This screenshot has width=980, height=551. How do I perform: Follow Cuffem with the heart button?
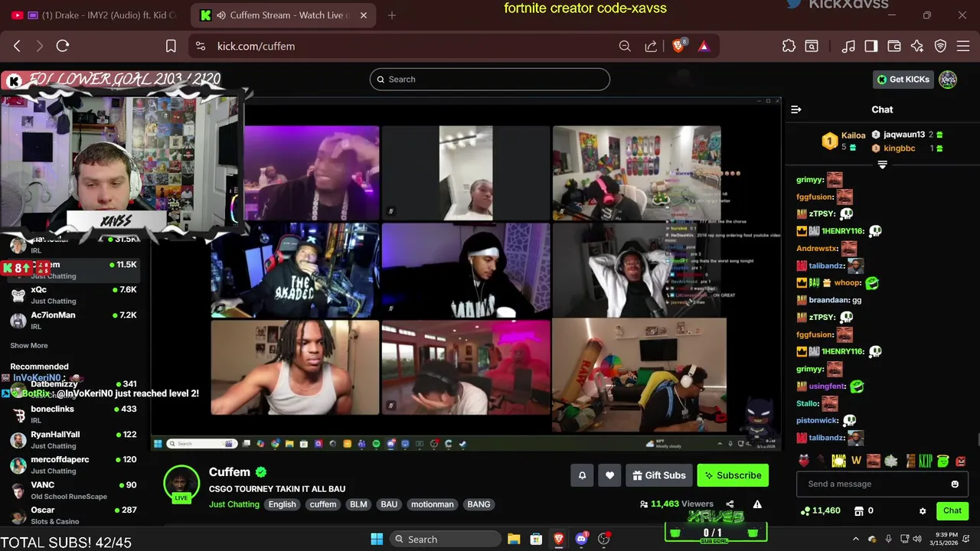coord(609,475)
